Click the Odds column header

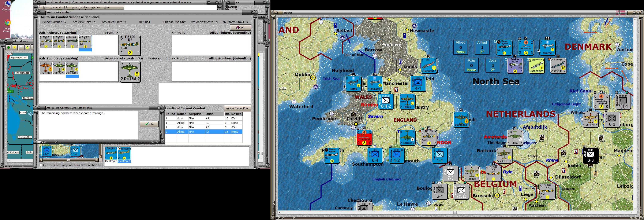[x=214, y=114]
